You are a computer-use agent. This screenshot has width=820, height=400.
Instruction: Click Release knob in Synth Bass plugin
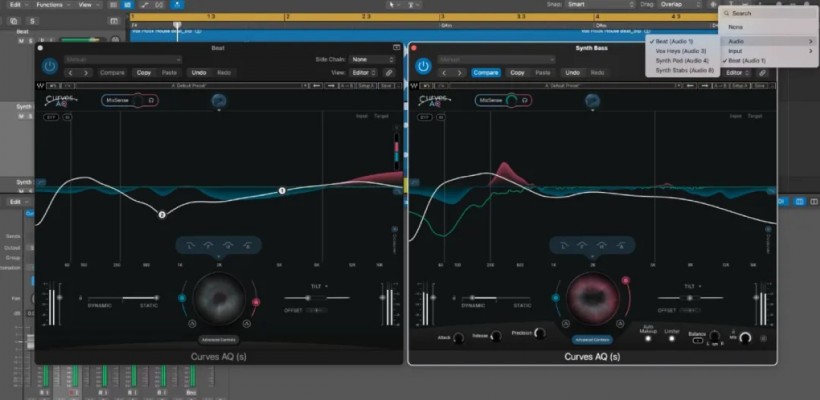495,337
